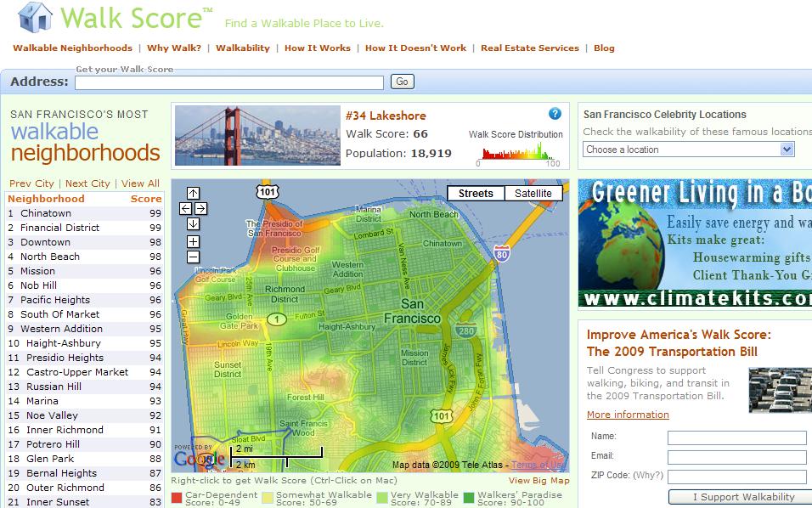Pan the map down with the arrow button
The height and width of the screenshot is (508, 812).
tap(193, 223)
